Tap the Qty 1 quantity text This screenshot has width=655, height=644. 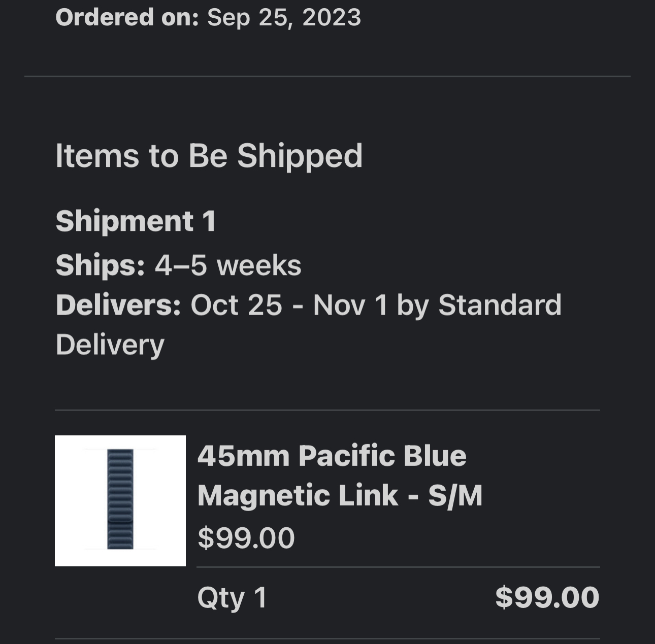(x=232, y=597)
